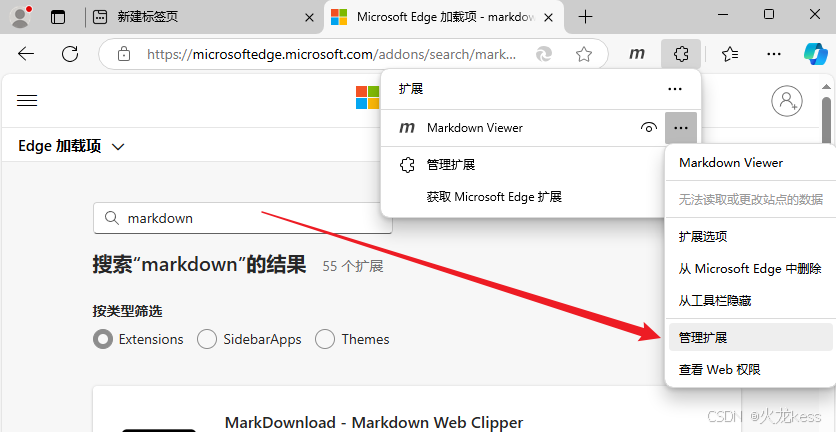Toggle the Extensions puzzle button
The image size is (836, 432).
pyautogui.click(x=681, y=54)
